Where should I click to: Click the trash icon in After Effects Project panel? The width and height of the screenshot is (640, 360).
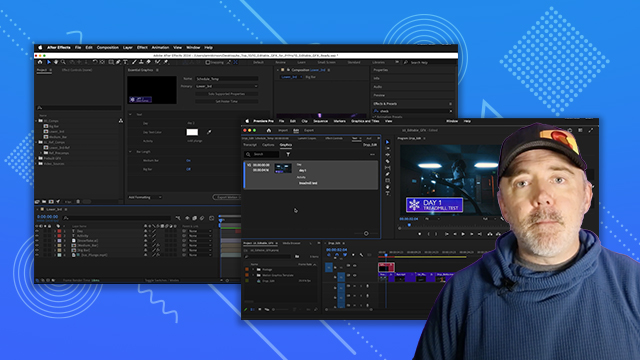click(78, 202)
